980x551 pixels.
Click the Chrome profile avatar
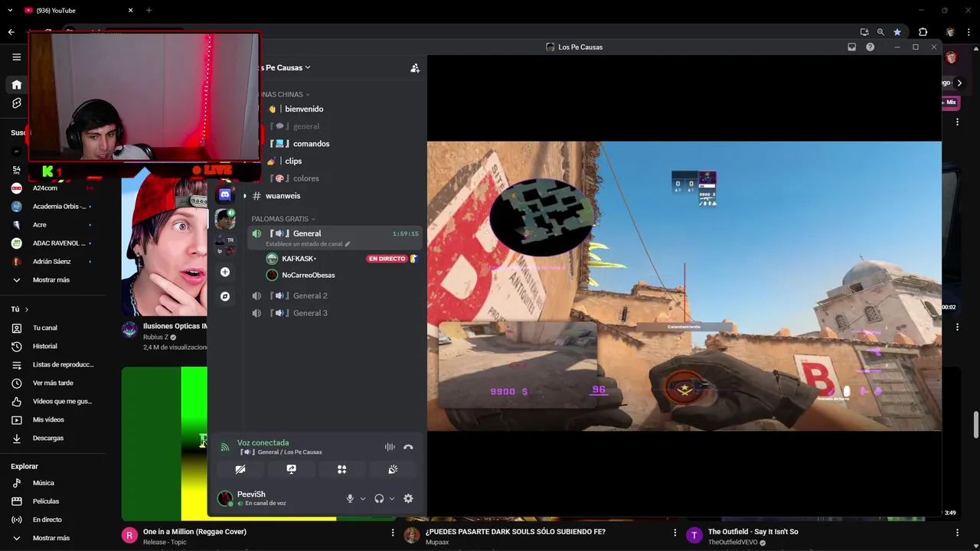coord(950,32)
